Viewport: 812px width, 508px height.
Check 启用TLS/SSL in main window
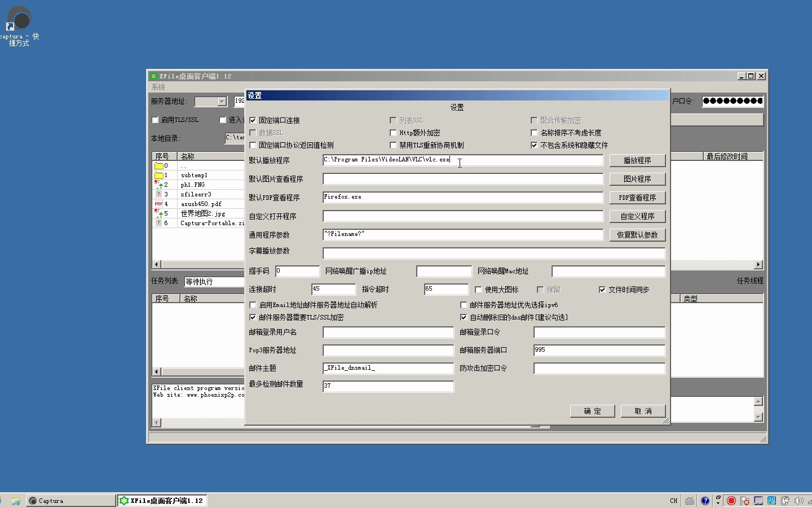click(156, 120)
